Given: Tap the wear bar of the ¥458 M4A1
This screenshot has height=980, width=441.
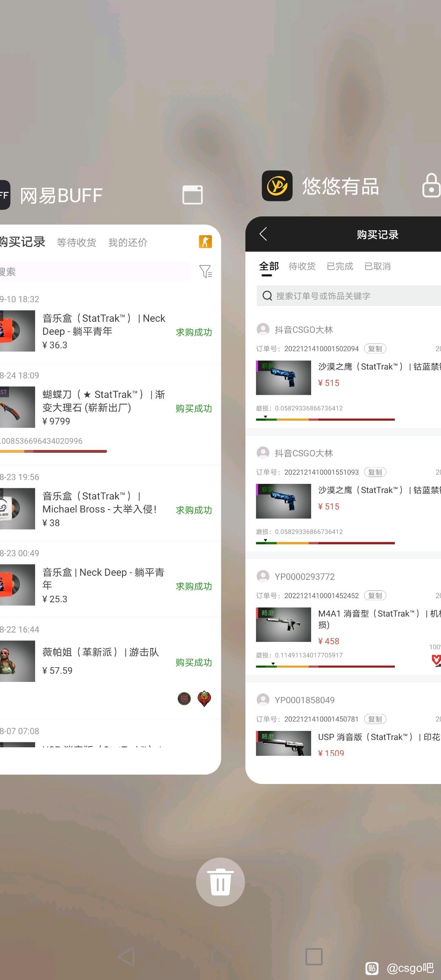Looking at the screenshot, I should (325, 666).
